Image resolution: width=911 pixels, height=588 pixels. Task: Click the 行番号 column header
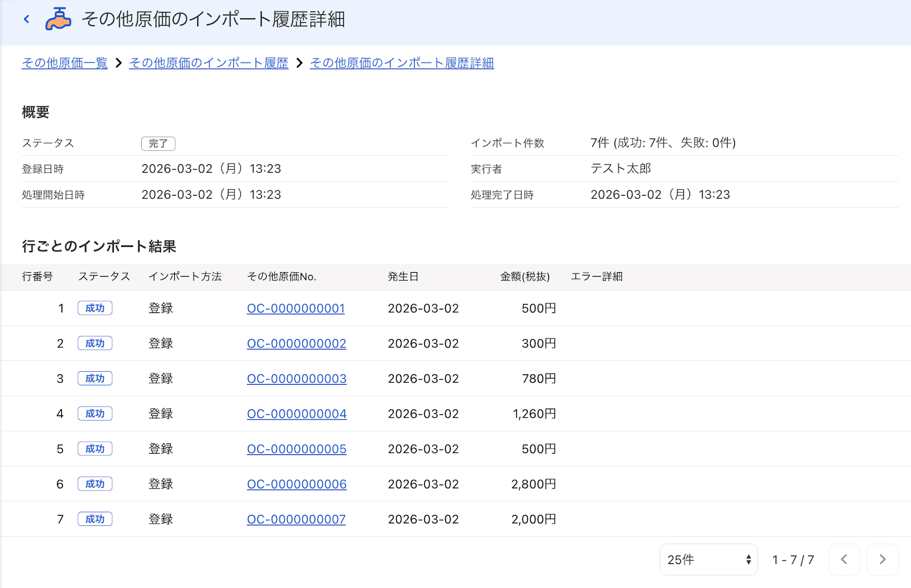click(x=38, y=277)
